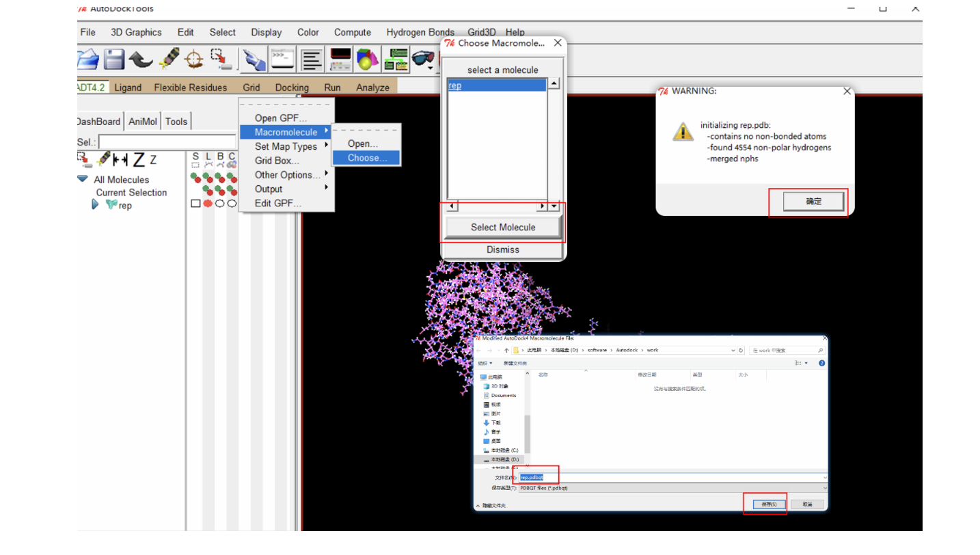
Task: Choose Grid Box... from Grid menu
Action: [x=277, y=161]
